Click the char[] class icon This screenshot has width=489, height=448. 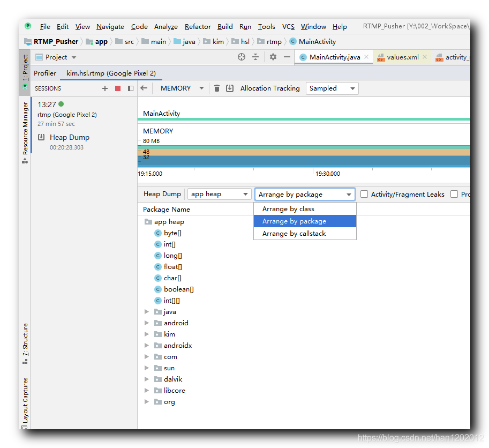(x=158, y=278)
